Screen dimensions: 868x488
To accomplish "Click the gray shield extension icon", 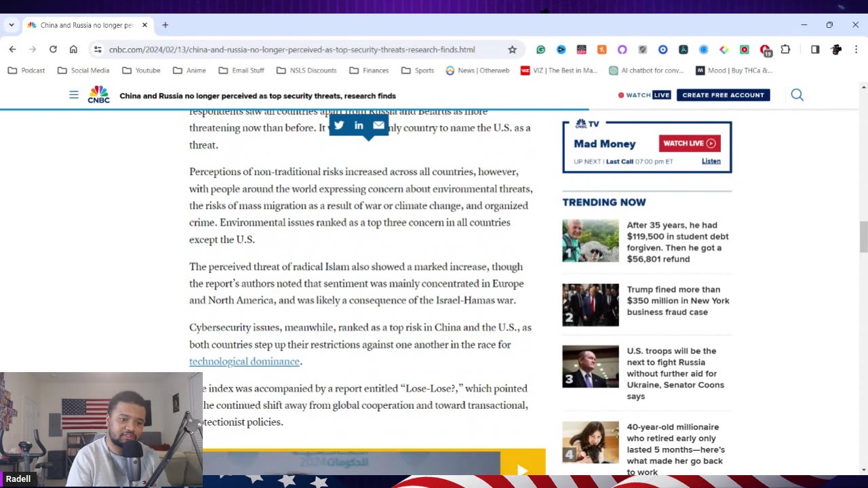I will (642, 49).
